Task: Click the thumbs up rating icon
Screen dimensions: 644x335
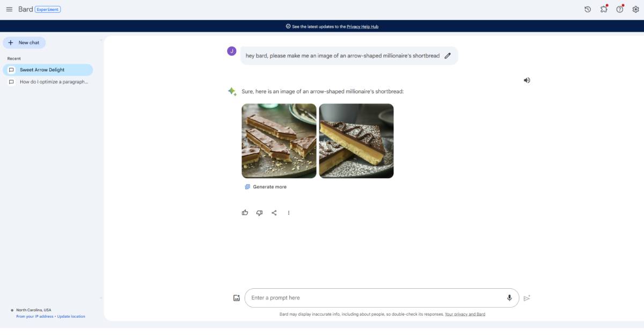Action: point(245,213)
